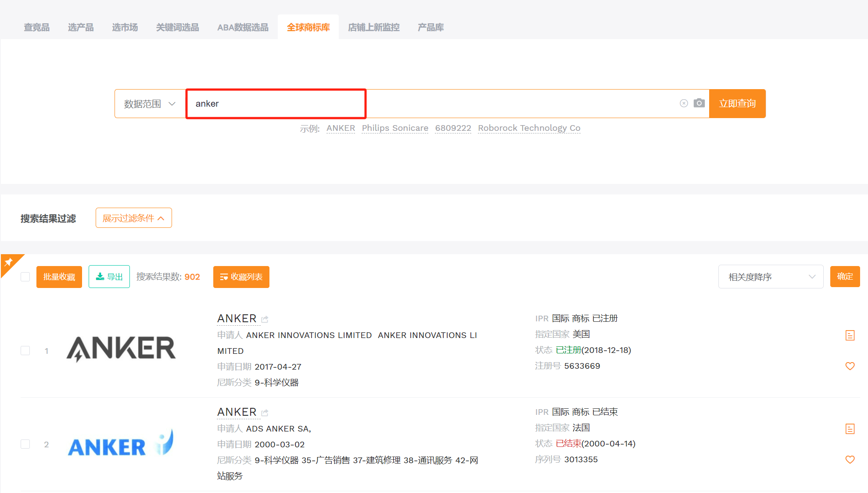Click the black ANKER logo thumbnail
Screen dimensions: 868x493
[x=121, y=349]
